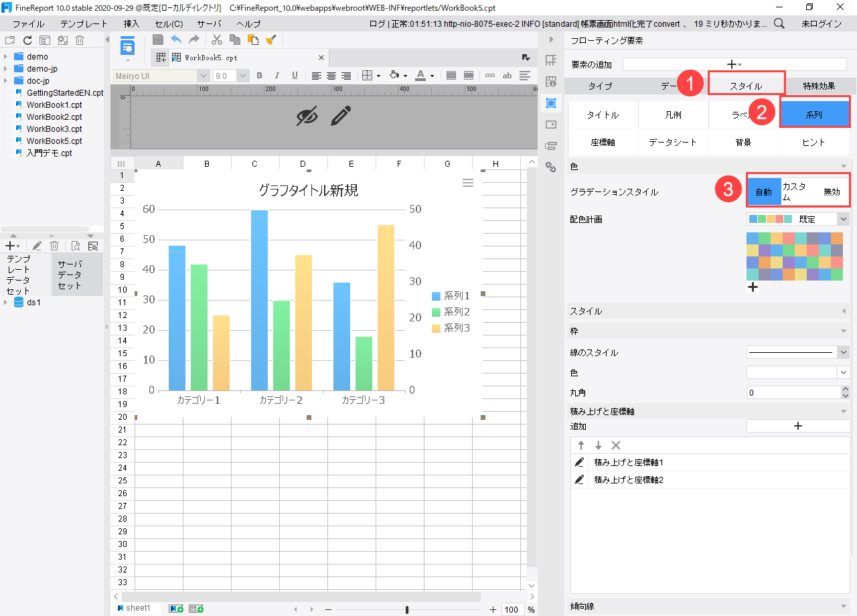Image resolution: width=857 pixels, height=616 pixels.
Task: Open the テンプレート menu
Action: pyautogui.click(x=84, y=23)
